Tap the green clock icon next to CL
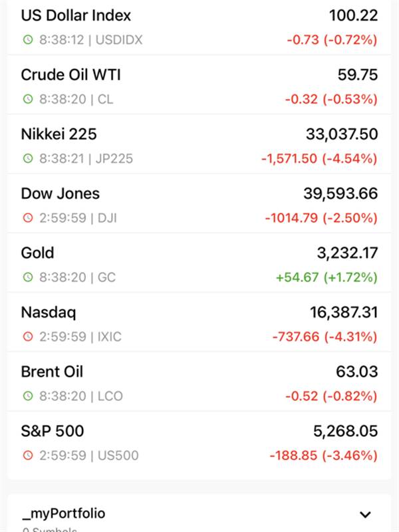Screen dimensions: 399x532 (28, 99)
